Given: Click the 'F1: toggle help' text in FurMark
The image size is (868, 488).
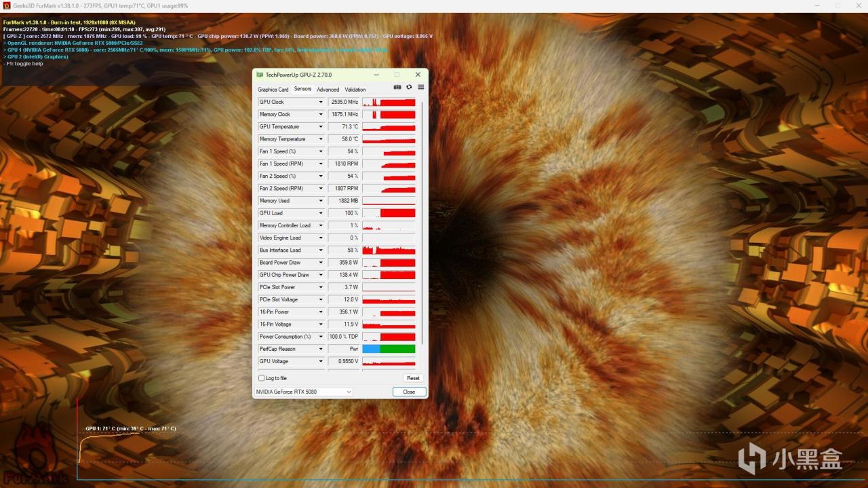Looking at the screenshot, I should pos(23,64).
